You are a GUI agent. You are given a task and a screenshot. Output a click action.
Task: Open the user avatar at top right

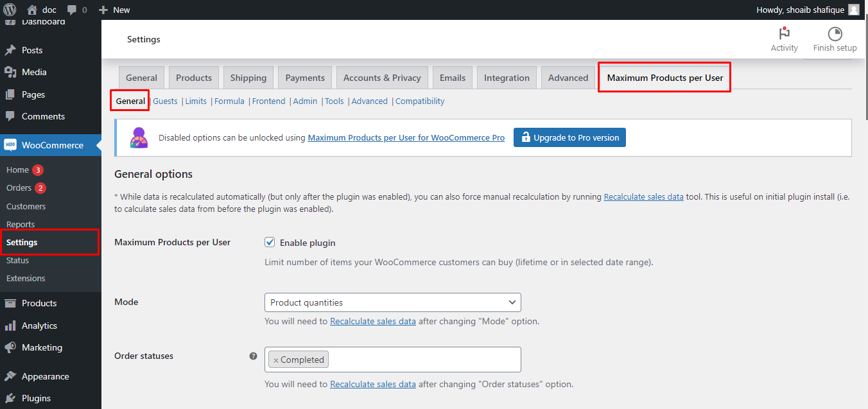coord(853,10)
